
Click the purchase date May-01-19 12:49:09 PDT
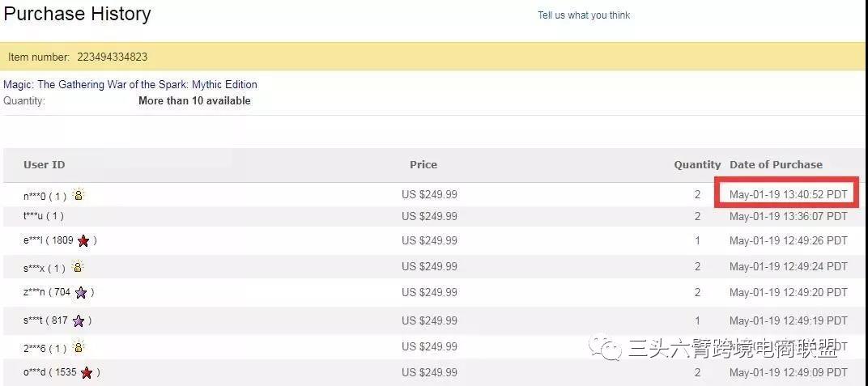tap(788, 372)
